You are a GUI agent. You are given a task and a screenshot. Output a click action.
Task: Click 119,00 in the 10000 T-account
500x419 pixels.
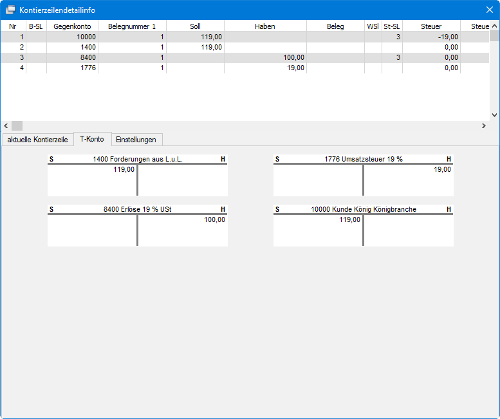pyautogui.click(x=350, y=220)
